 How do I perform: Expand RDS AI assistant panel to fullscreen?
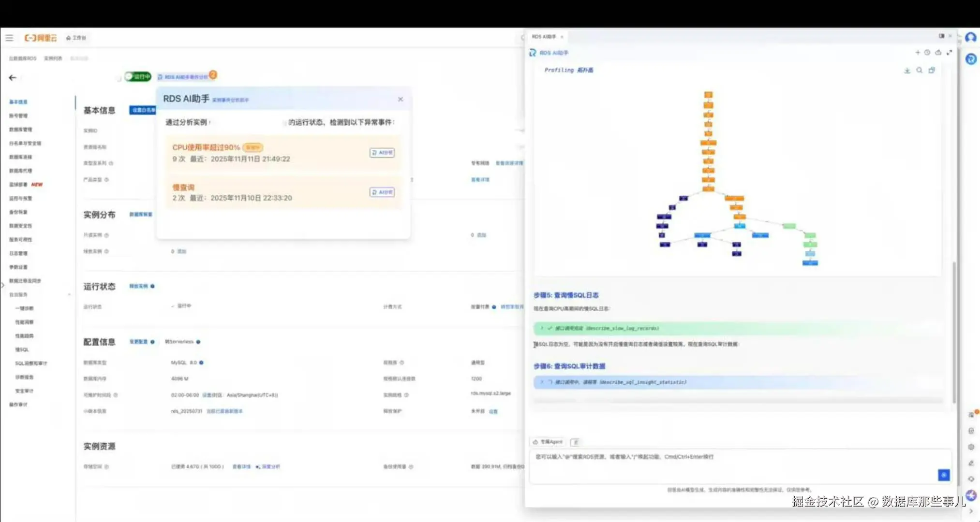click(x=949, y=53)
